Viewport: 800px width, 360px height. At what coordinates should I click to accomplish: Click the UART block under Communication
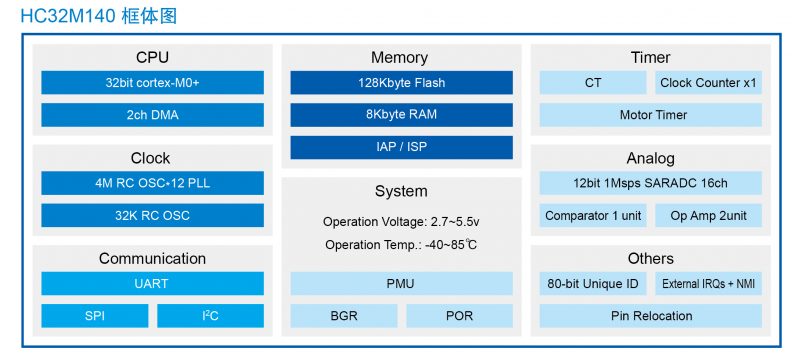[x=152, y=284]
